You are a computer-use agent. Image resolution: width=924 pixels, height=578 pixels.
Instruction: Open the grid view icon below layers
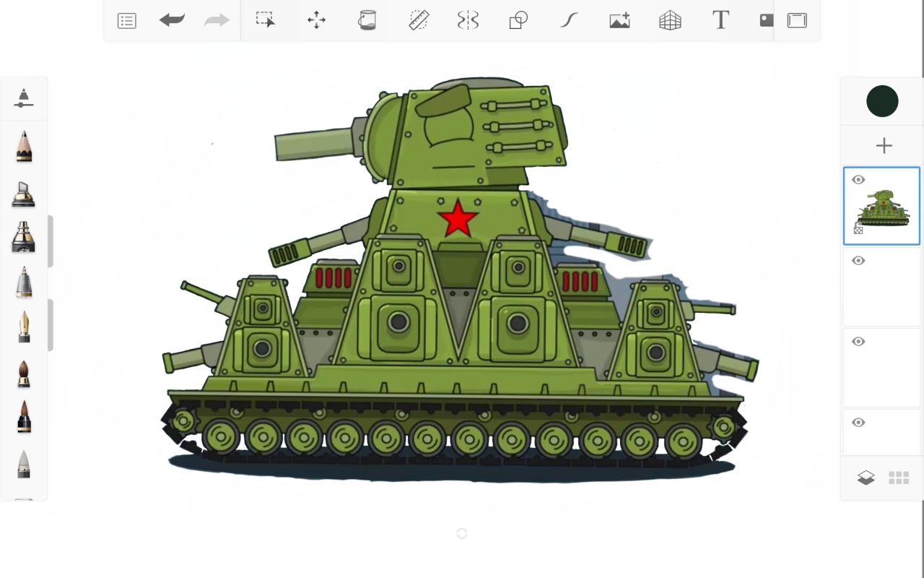click(x=899, y=478)
